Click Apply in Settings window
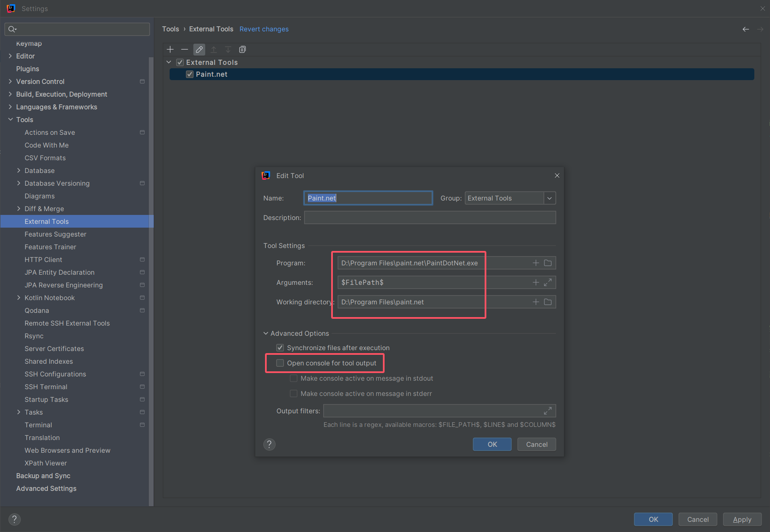 pyautogui.click(x=742, y=519)
